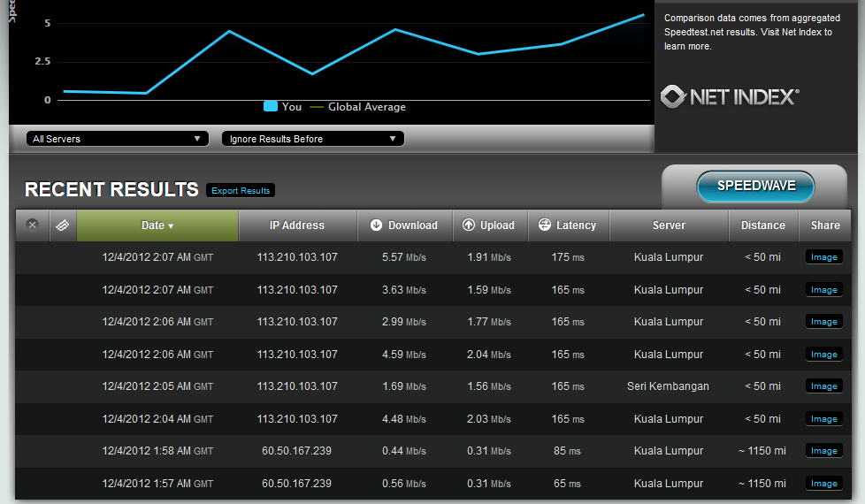Click the Export Results link
The width and height of the screenshot is (865, 504).
point(241,191)
